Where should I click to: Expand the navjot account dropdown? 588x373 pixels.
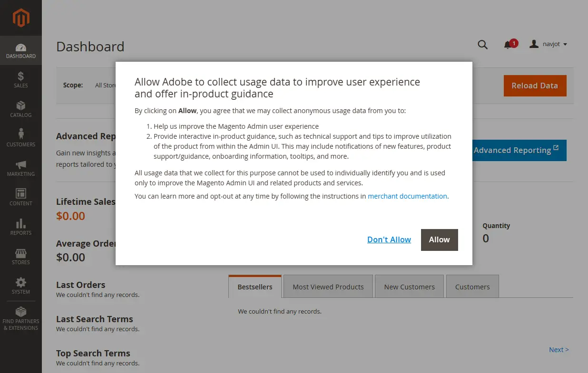pyautogui.click(x=549, y=44)
